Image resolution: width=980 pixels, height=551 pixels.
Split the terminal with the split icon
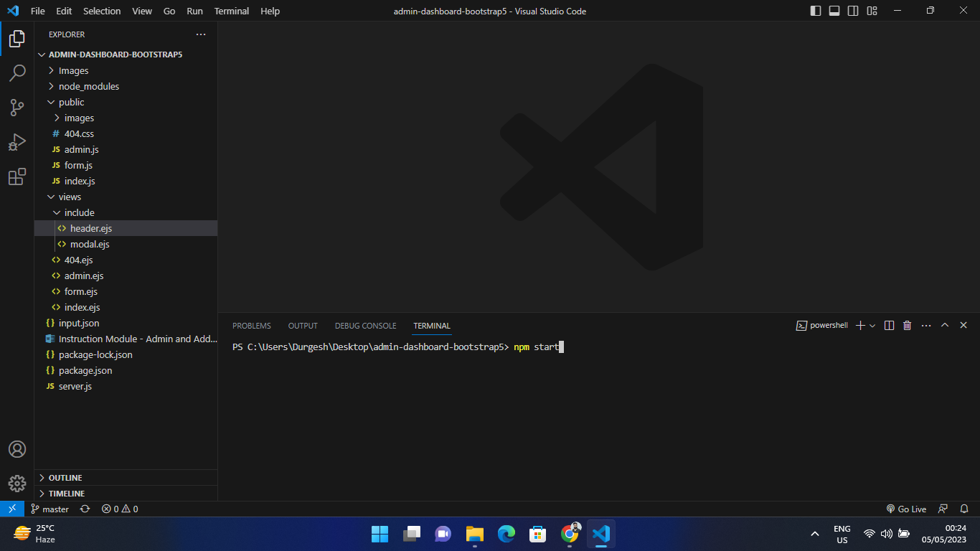889,325
